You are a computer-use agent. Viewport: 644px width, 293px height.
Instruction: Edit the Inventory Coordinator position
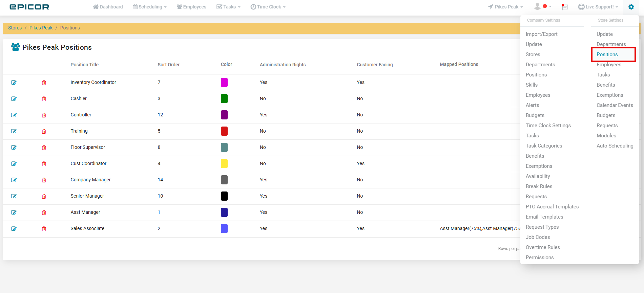pos(14,83)
